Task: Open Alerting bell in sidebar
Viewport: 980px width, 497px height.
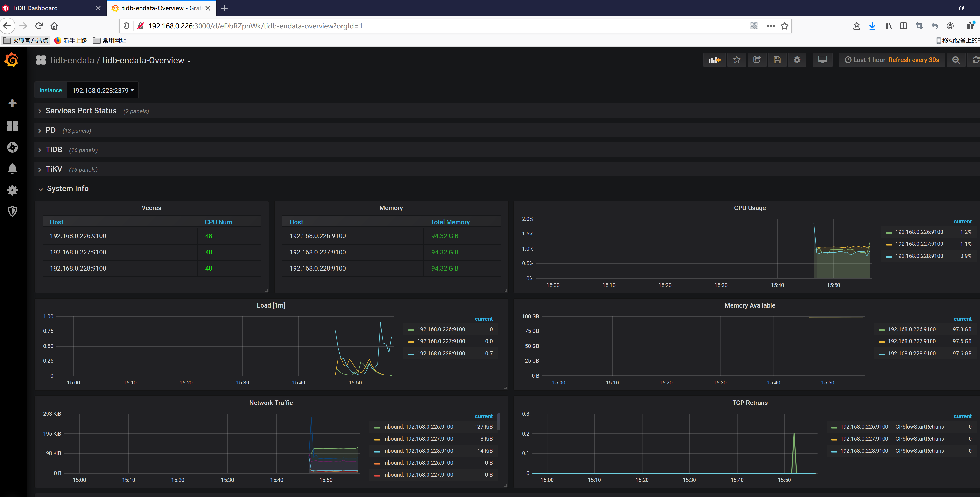Action: [12, 169]
